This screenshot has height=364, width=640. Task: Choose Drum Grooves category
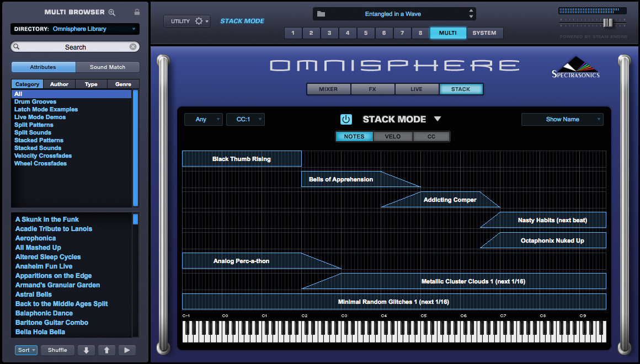click(35, 101)
